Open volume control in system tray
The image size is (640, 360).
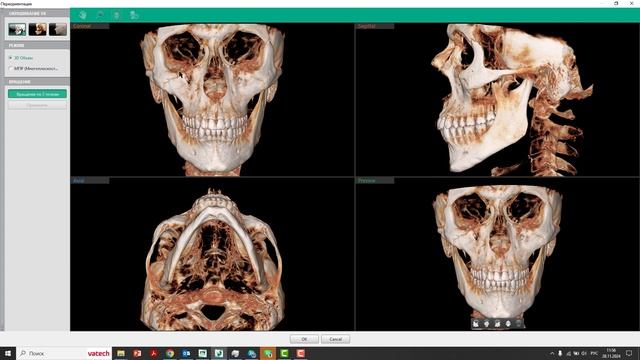point(584,353)
